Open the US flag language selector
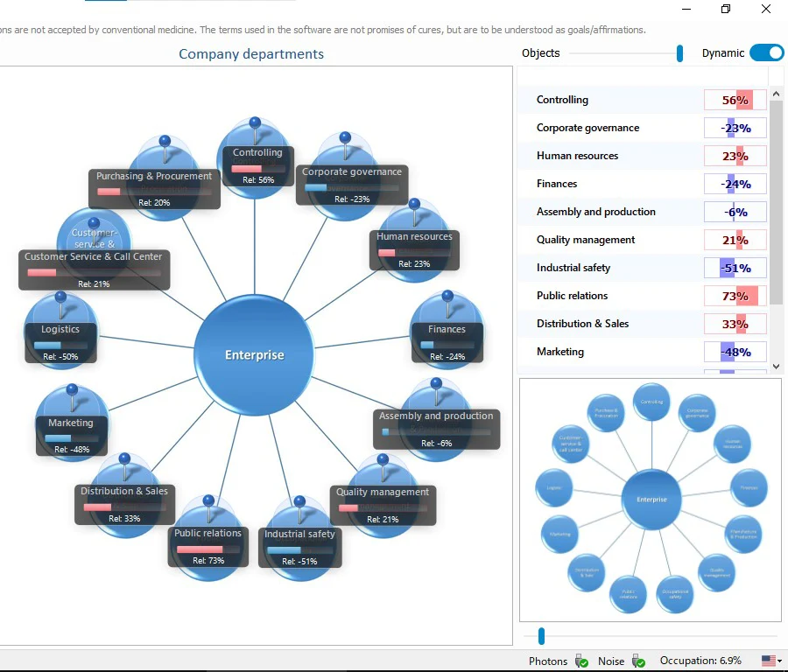 pyautogui.click(x=771, y=661)
